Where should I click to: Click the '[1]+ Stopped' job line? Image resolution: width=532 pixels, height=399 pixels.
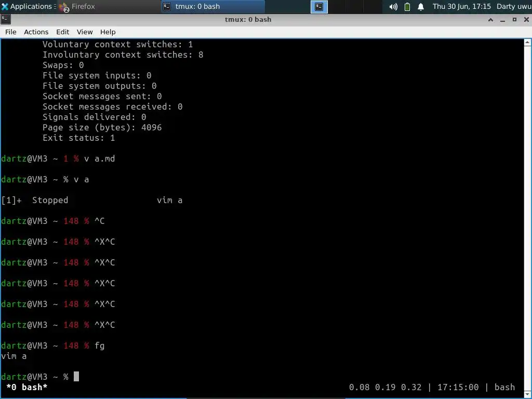[x=91, y=200]
